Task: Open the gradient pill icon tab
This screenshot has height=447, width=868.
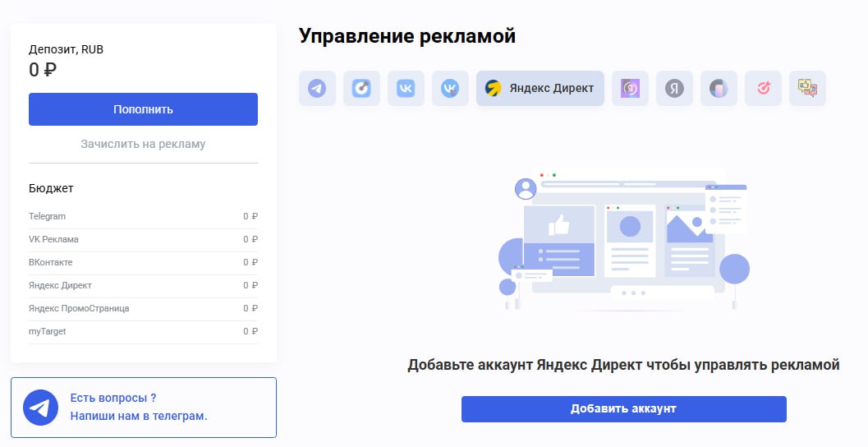Action: [719, 88]
